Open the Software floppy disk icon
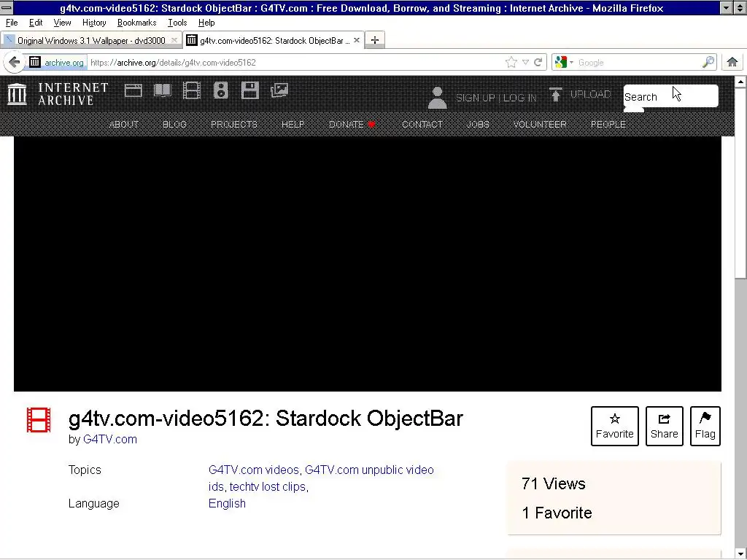Screen dimensions: 747x560 point(249,90)
